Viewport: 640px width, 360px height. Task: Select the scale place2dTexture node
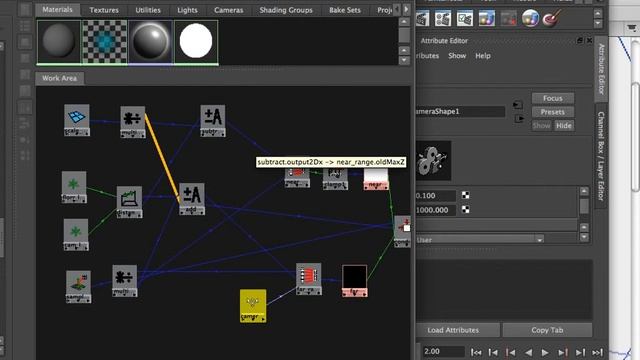[x=76, y=120]
